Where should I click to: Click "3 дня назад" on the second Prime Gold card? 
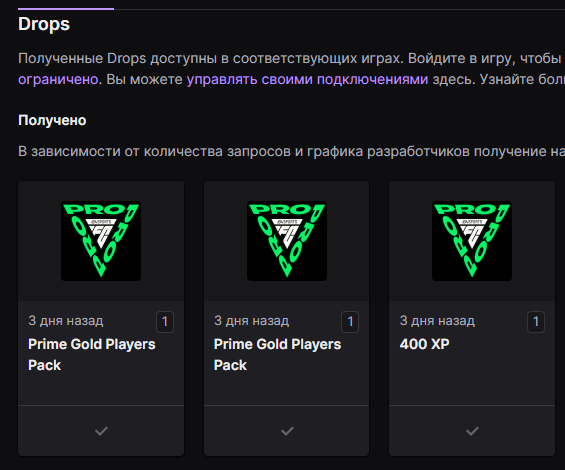click(x=252, y=321)
